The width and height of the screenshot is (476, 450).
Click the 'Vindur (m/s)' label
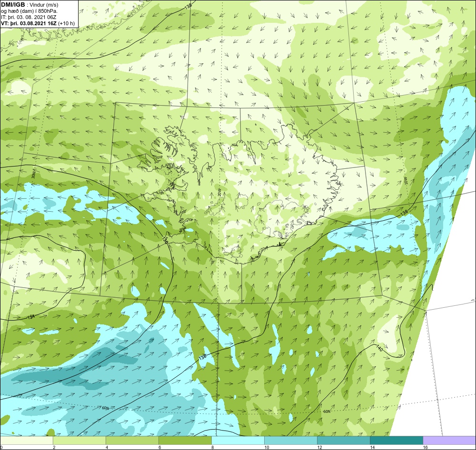(44, 5)
